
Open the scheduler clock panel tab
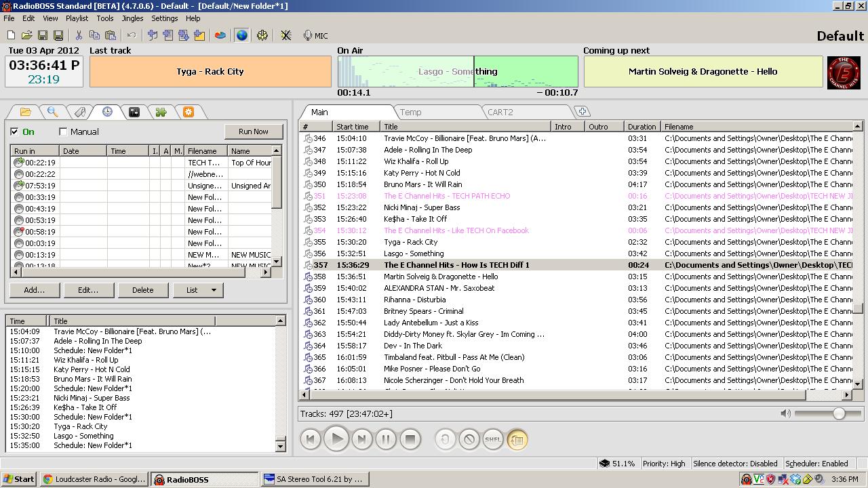coord(107,112)
